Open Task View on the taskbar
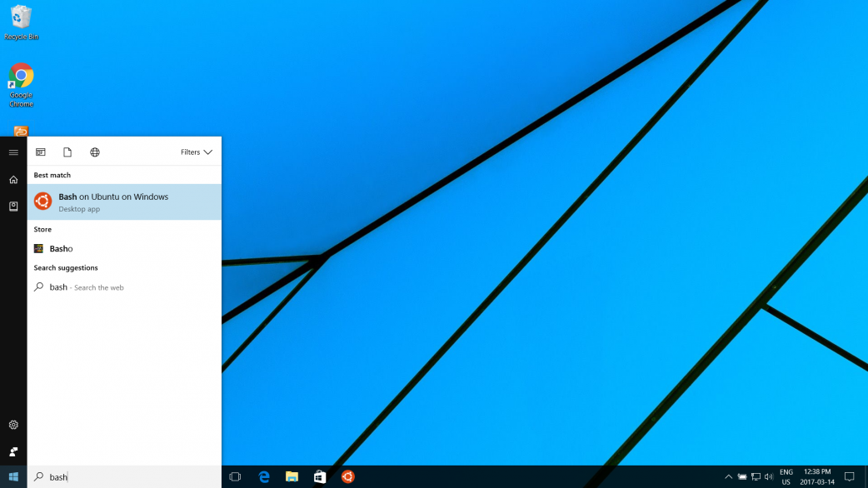Screen dimensions: 868x488 pos(235,477)
